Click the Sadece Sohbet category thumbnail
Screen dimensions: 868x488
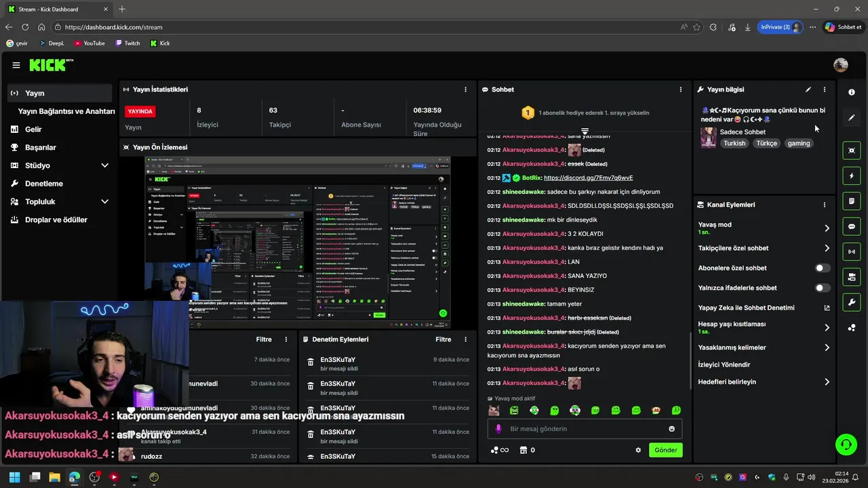coord(709,138)
